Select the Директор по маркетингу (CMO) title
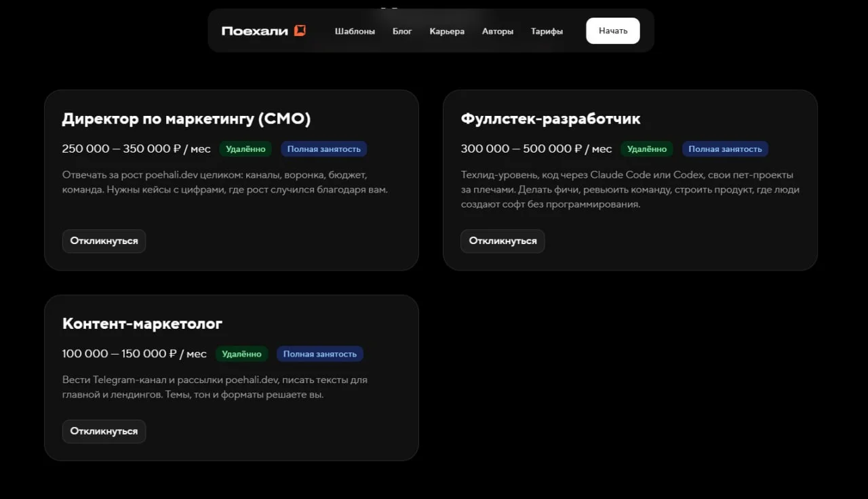Image resolution: width=868 pixels, height=499 pixels. pyautogui.click(x=186, y=119)
